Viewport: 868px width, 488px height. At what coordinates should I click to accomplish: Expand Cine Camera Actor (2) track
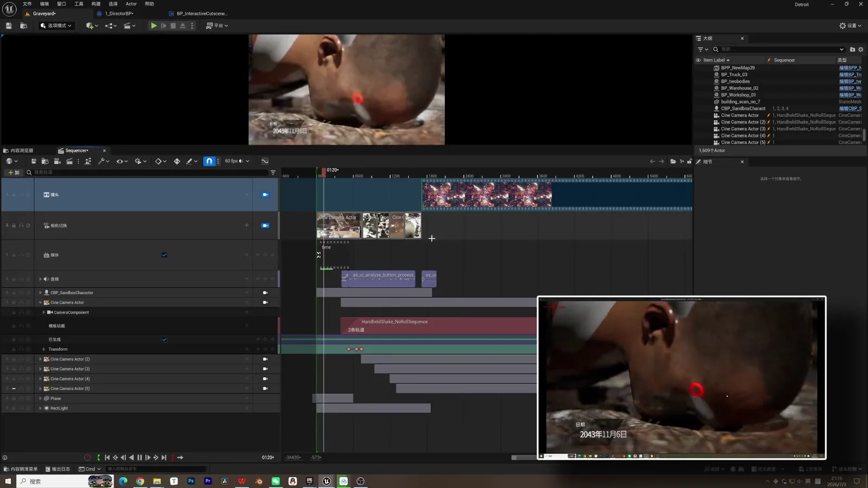click(40, 359)
